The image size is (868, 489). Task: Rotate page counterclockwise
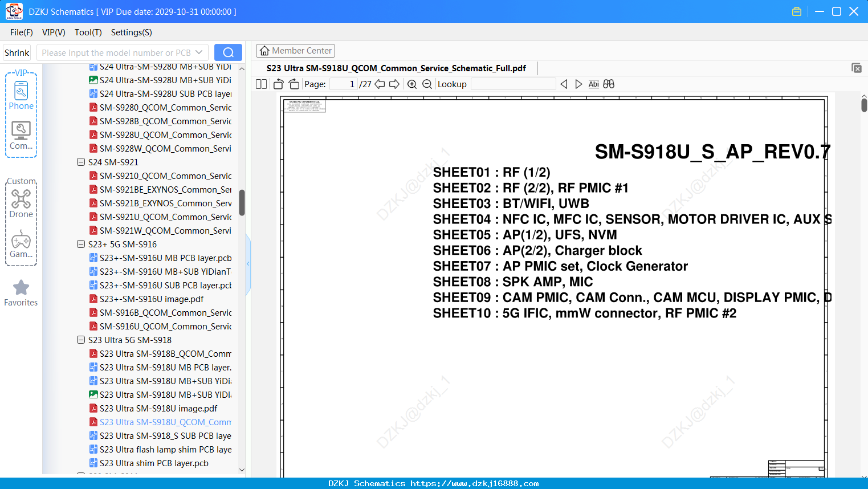[279, 84]
